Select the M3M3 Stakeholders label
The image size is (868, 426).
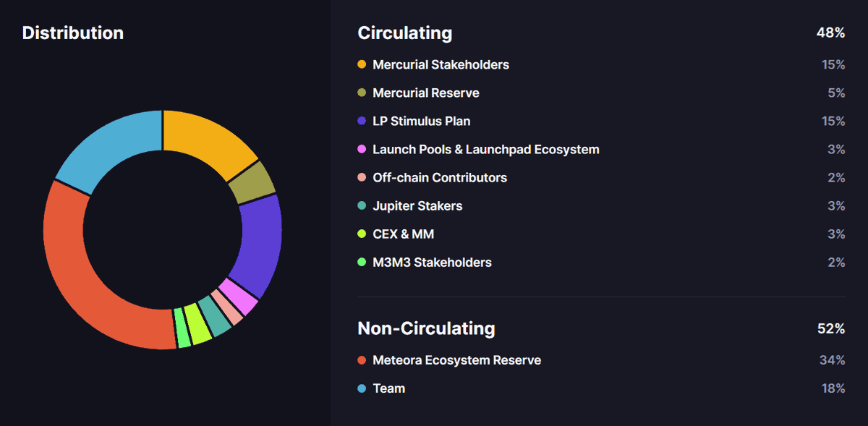pos(432,263)
